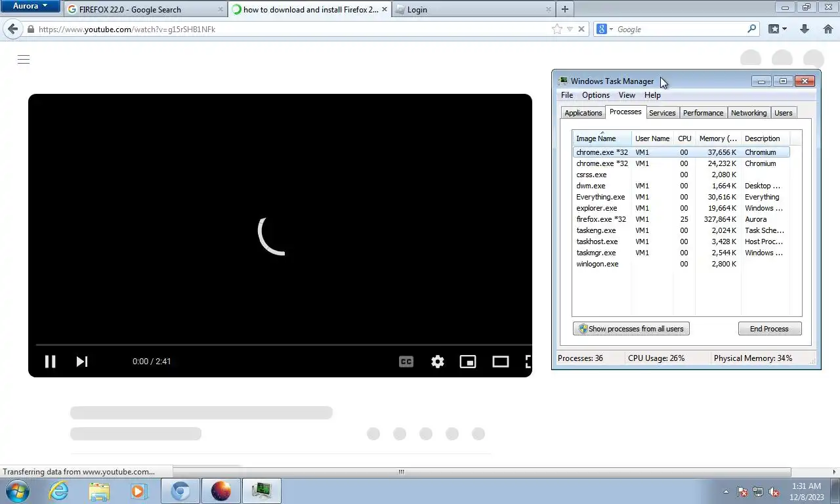Image resolution: width=840 pixels, height=504 pixels.
Task: Open Windows Start menu
Action: [18, 491]
